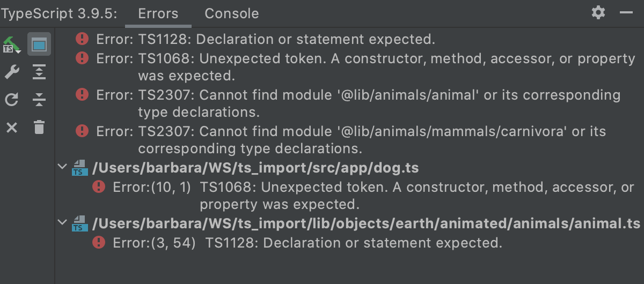644x284 pixels.
Task: Restart TypeScript service refresh icon
Action: pos(11,100)
